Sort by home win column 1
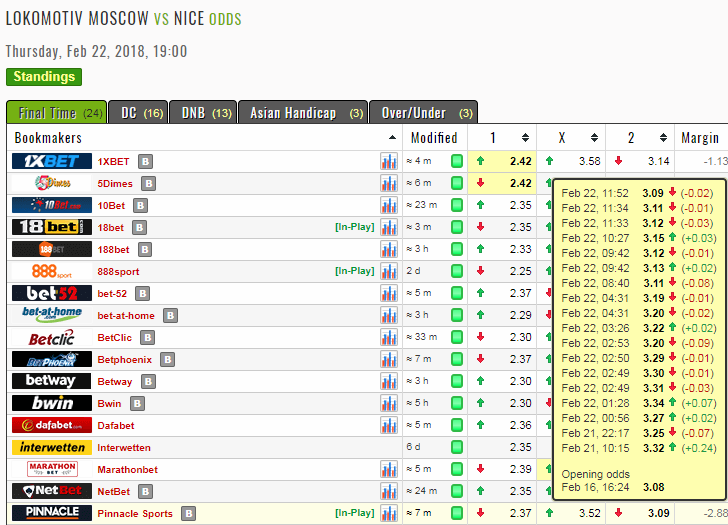728x525 pixels. (x=525, y=138)
